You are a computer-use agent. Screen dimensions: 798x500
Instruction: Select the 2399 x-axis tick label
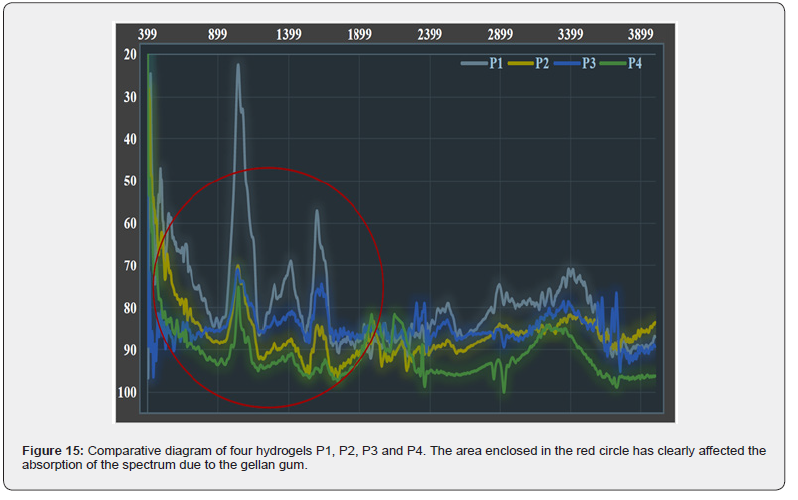[430, 34]
